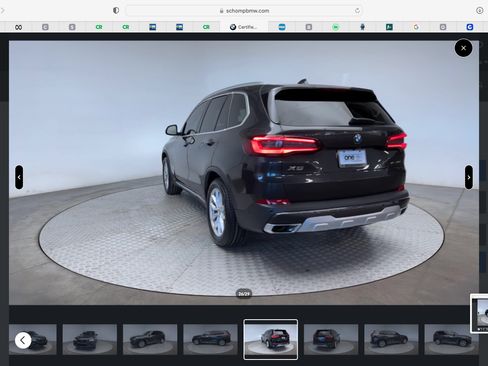Switch to the blue C icon tab on the far right
Viewport: 488px width, 366px height.
click(x=470, y=27)
